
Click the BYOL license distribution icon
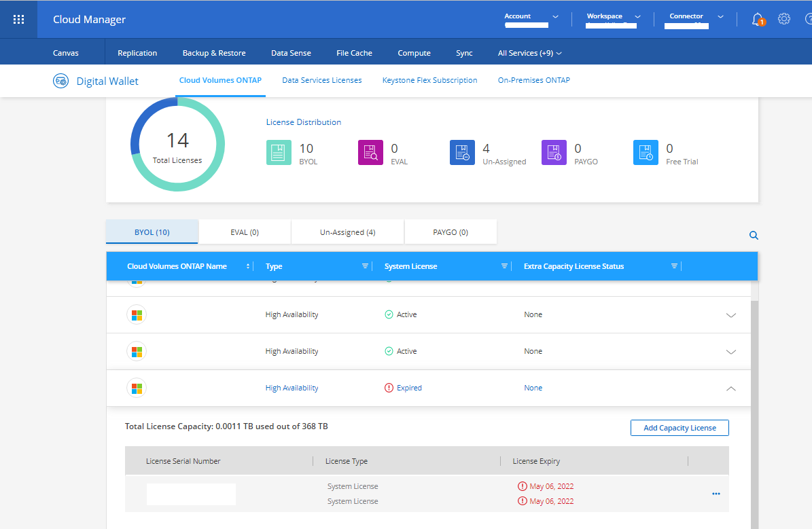(x=279, y=153)
